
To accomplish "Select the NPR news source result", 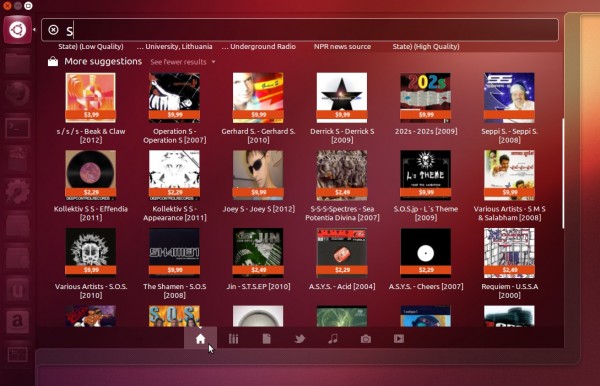I will pos(342,47).
